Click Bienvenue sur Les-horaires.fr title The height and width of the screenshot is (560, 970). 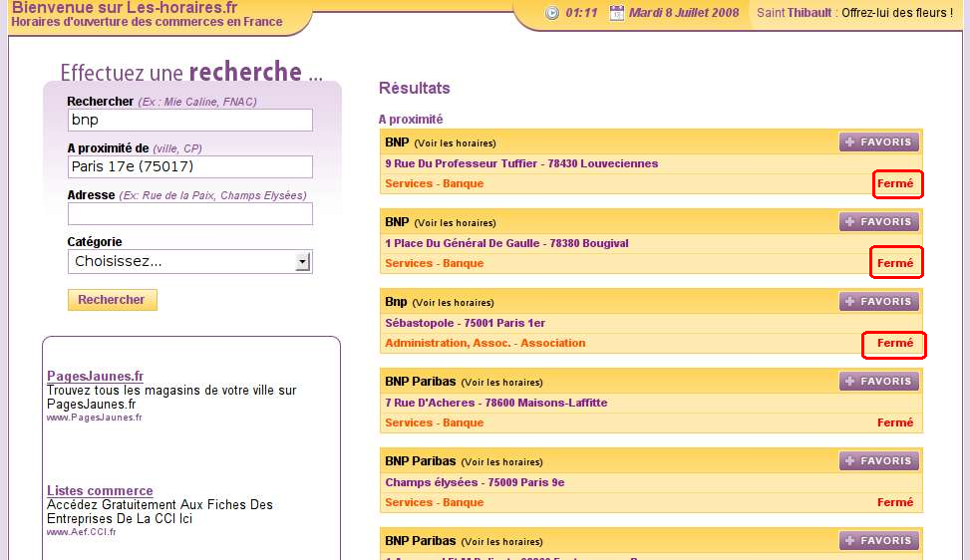click(125, 8)
